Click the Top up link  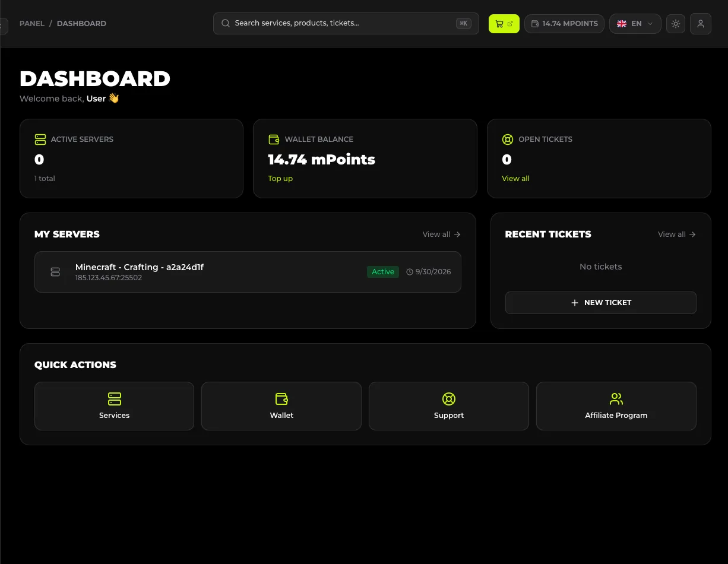[280, 178]
